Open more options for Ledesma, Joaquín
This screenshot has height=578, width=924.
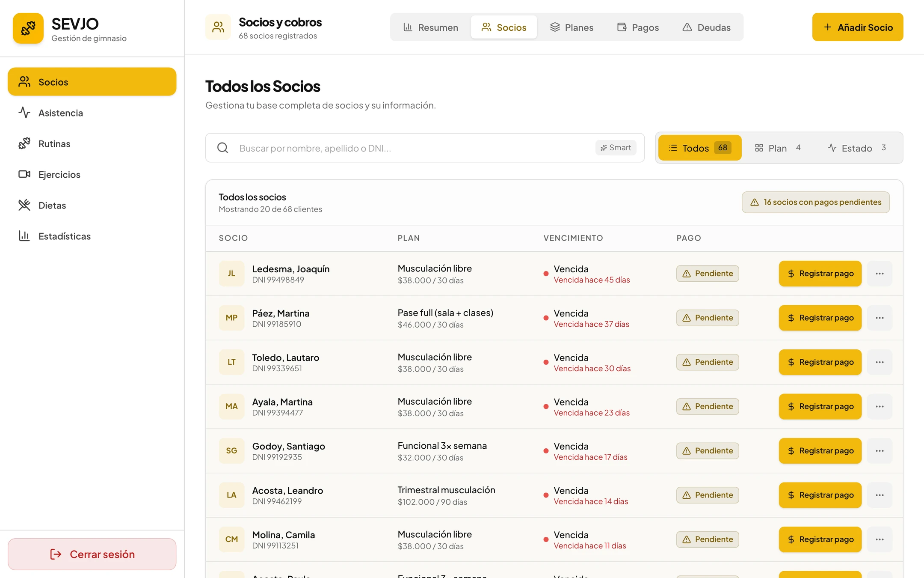pyautogui.click(x=880, y=274)
